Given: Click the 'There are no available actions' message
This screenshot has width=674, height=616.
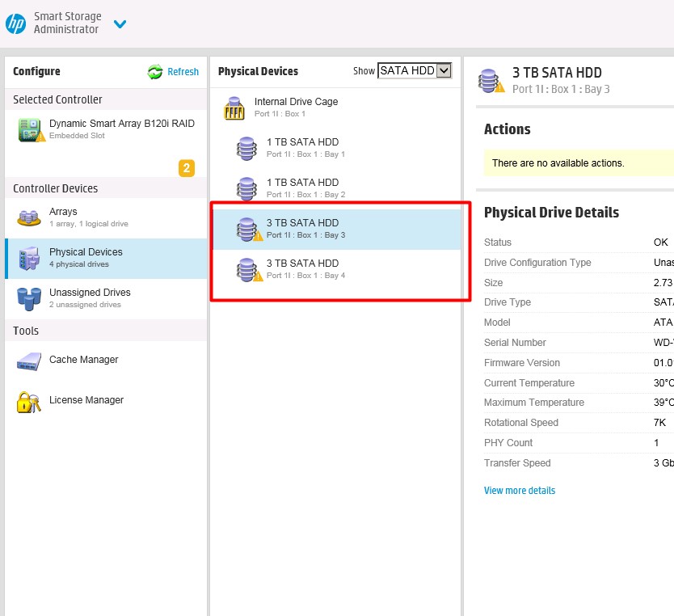Looking at the screenshot, I should (558, 163).
